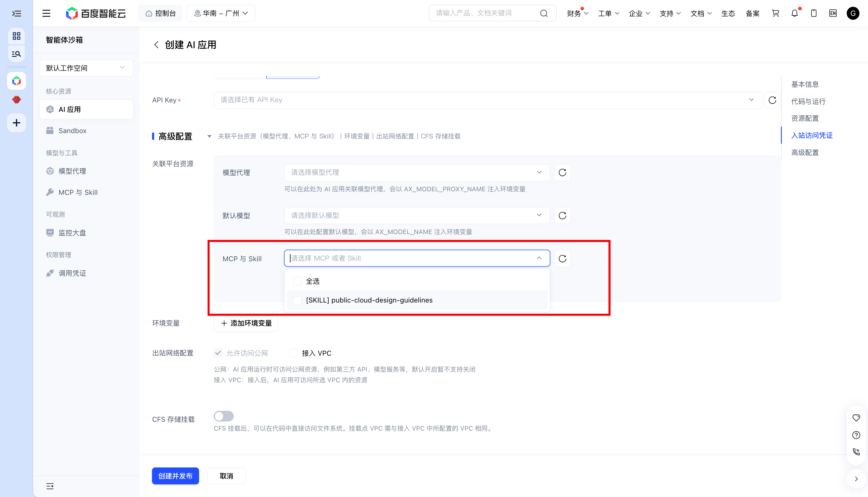Click 添加环境变量 button
868x497 pixels.
[246, 323]
